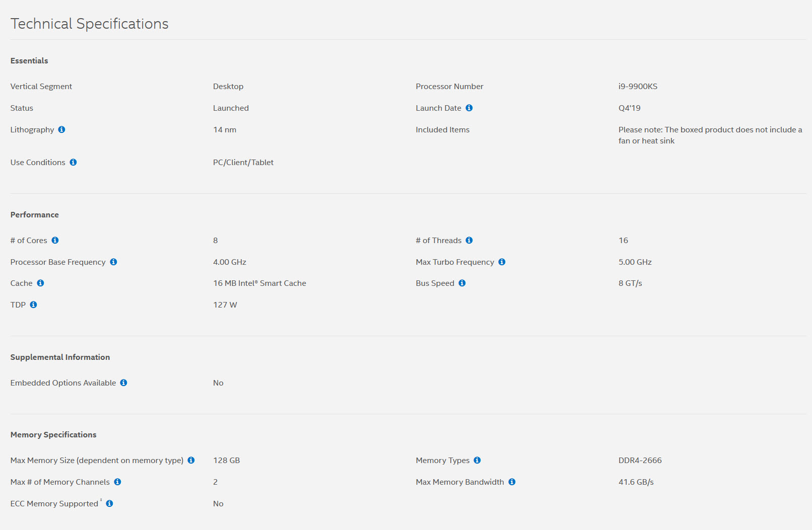
Task: Click the Technical Specifications heading
Action: (90, 24)
